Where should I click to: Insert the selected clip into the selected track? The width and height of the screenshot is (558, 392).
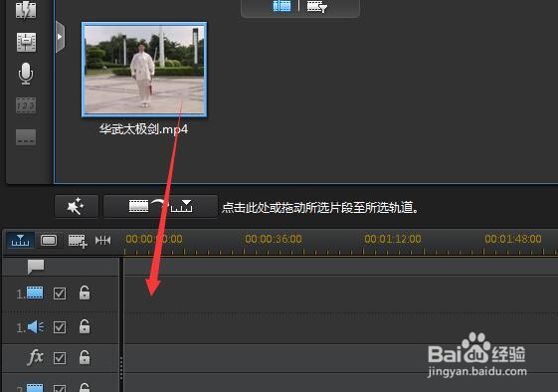(x=160, y=206)
